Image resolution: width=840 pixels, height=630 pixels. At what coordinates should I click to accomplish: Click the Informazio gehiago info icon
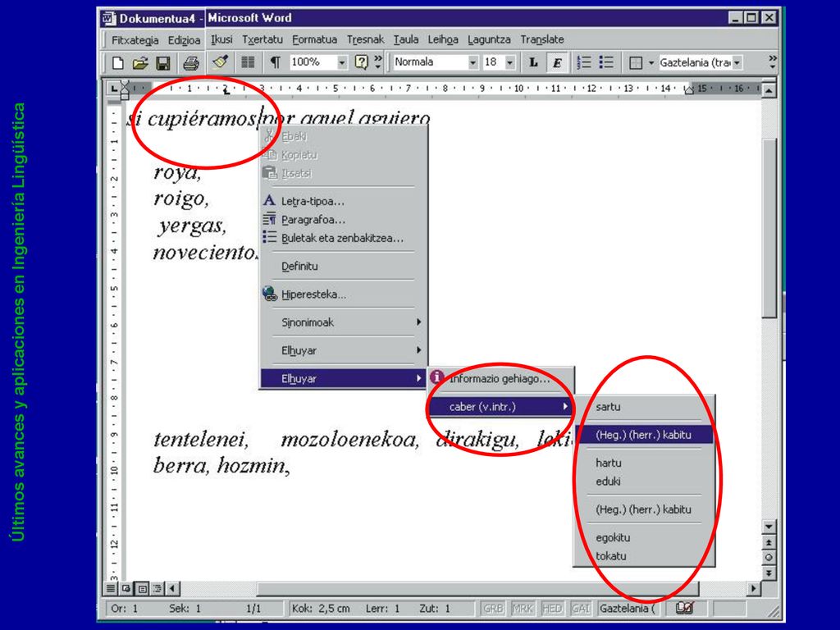pos(436,377)
